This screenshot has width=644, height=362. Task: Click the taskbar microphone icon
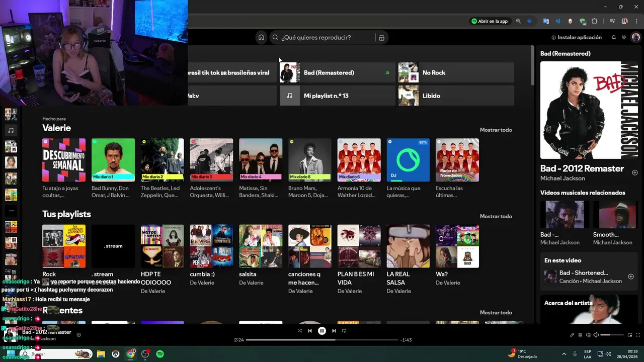tap(575, 354)
